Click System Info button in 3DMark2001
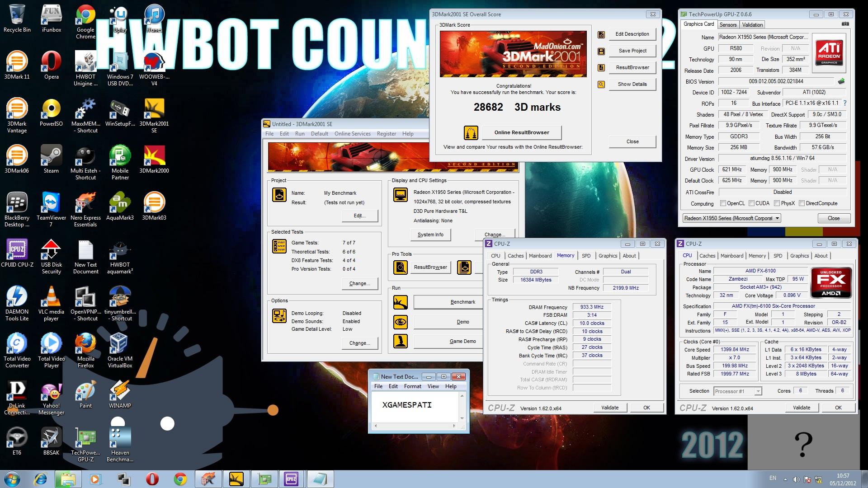 point(430,235)
